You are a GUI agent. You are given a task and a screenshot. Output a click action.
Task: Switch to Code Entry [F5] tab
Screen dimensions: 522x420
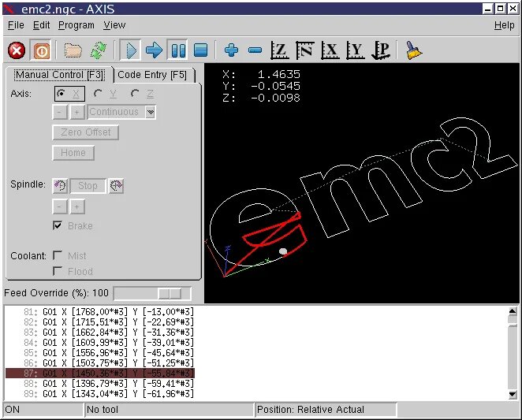tap(152, 75)
